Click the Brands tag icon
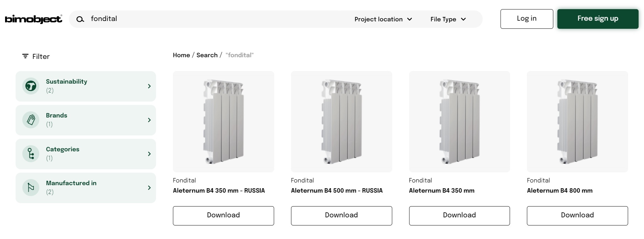 pyautogui.click(x=31, y=120)
